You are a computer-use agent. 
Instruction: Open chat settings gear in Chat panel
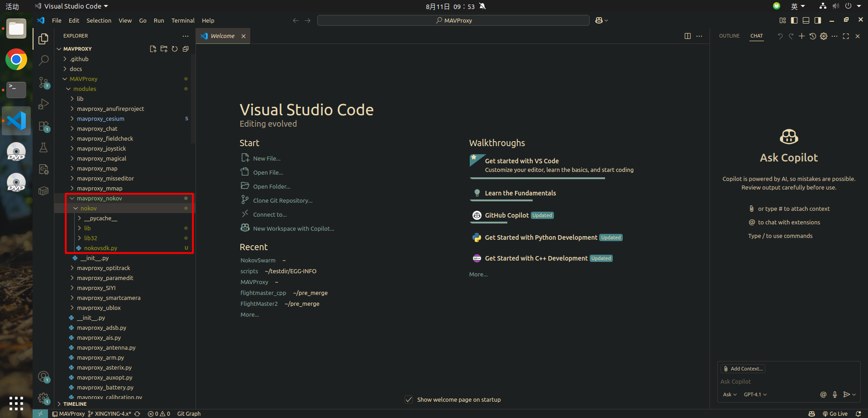[824, 36]
